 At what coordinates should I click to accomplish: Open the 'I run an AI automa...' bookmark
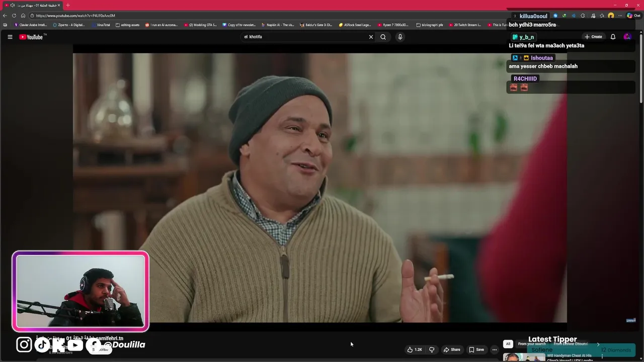[162, 25]
